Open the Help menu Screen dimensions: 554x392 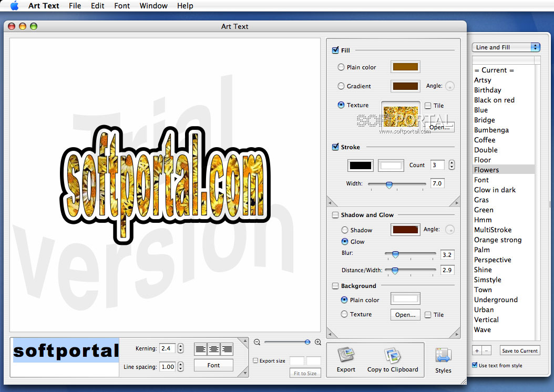pos(185,6)
